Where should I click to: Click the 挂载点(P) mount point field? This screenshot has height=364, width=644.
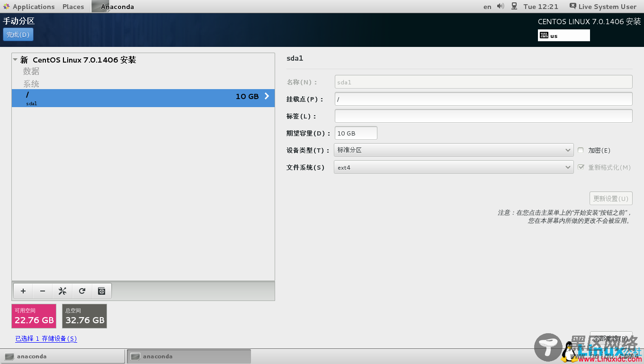pyautogui.click(x=483, y=99)
